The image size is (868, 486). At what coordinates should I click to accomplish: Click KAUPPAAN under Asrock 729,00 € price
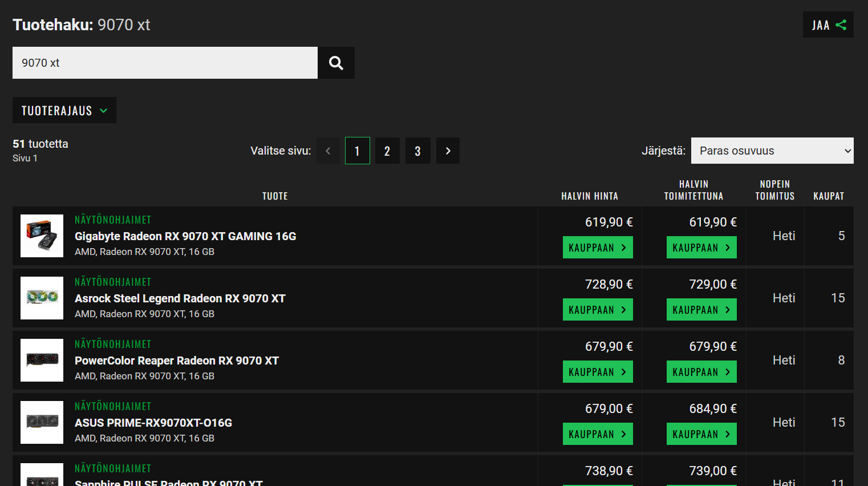pos(701,310)
